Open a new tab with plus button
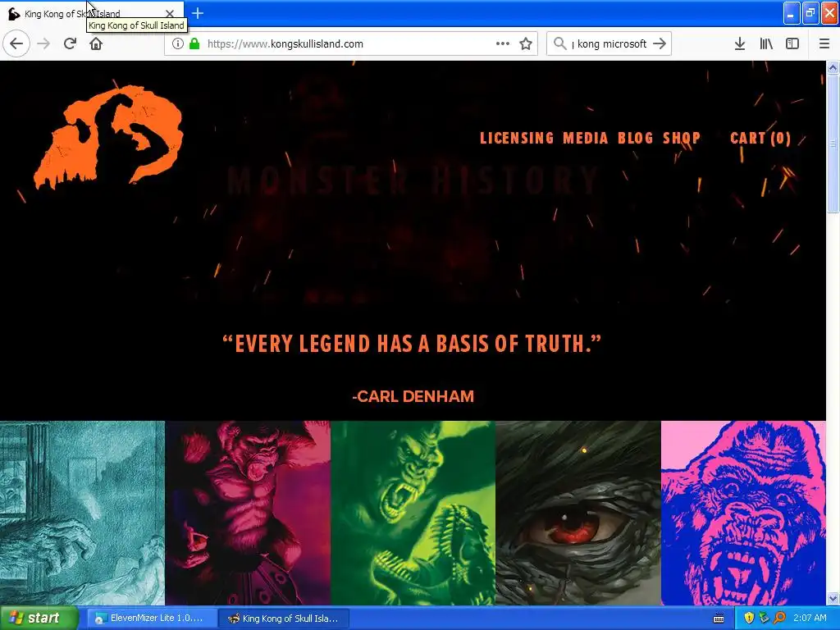The height and width of the screenshot is (630, 840). click(198, 13)
